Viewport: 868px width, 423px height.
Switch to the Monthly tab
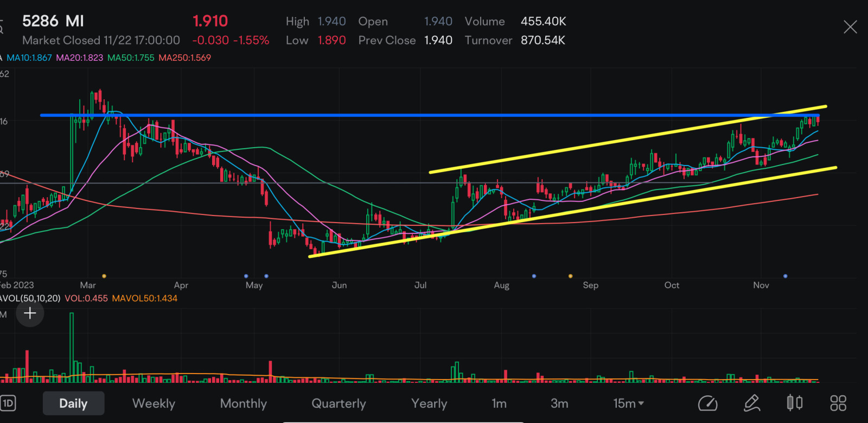[244, 403]
